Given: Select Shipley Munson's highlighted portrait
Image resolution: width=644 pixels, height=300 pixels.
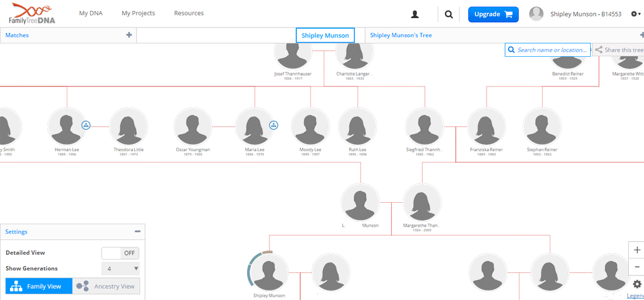Looking at the screenshot, I should point(269,272).
